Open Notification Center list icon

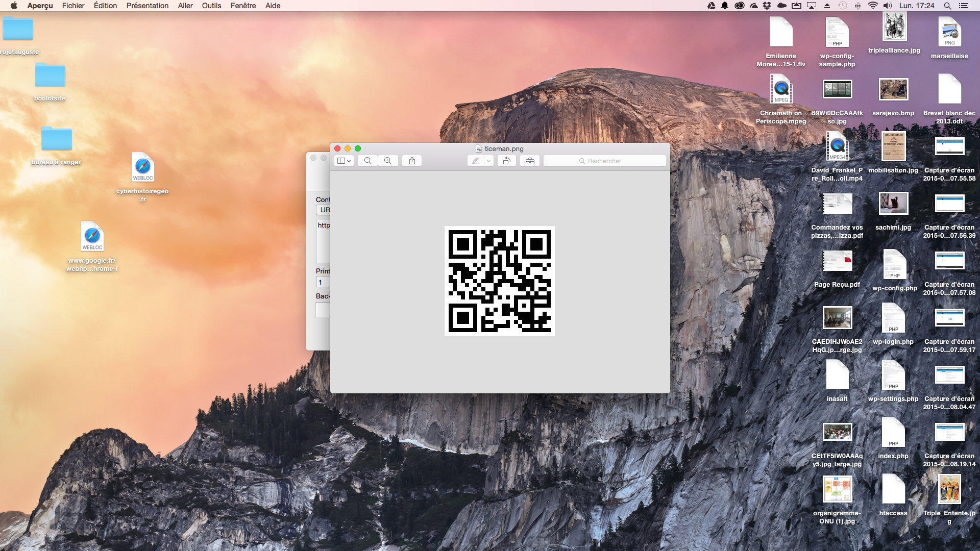(963, 6)
